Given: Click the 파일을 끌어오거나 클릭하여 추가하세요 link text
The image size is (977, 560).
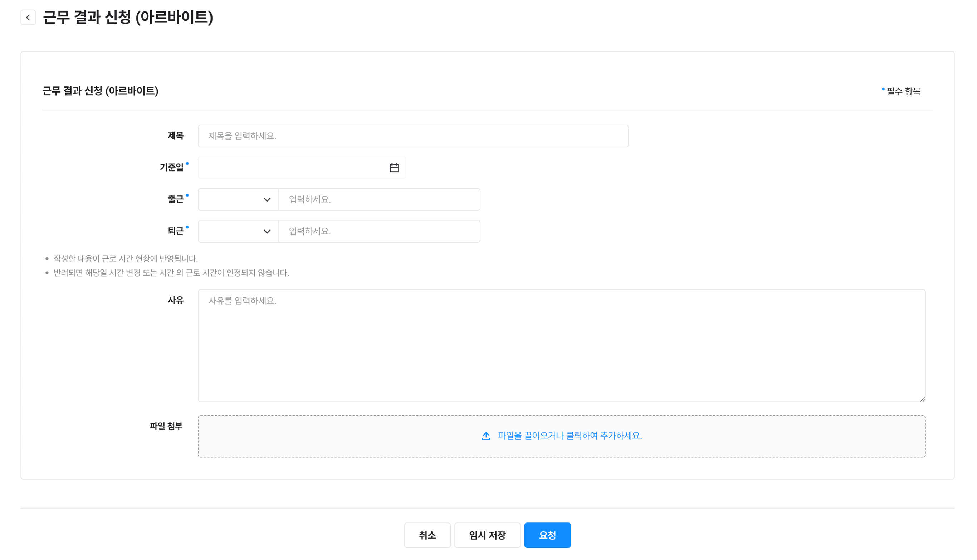Looking at the screenshot, I should (570, 436).
